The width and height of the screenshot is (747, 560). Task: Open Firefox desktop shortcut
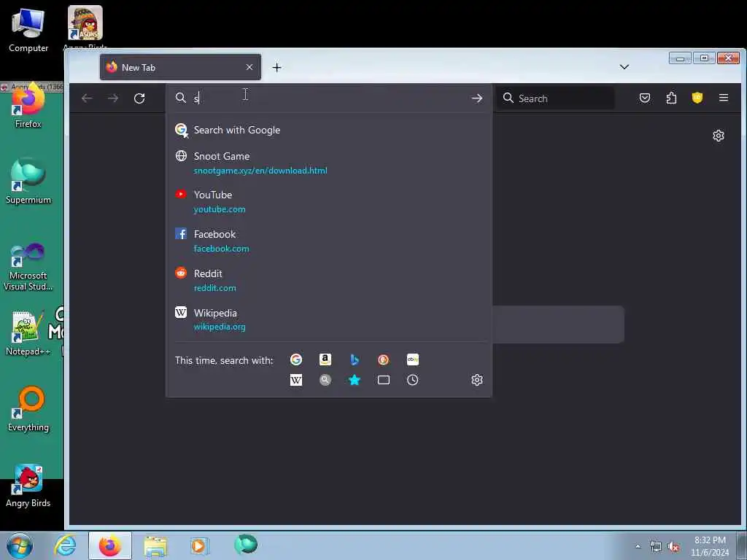pos(28,106)
